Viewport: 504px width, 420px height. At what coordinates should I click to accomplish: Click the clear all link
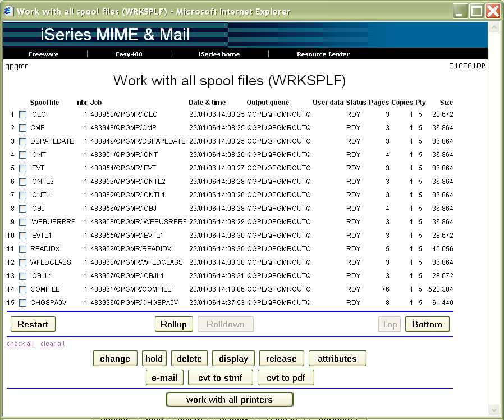(x=52, y=344)
